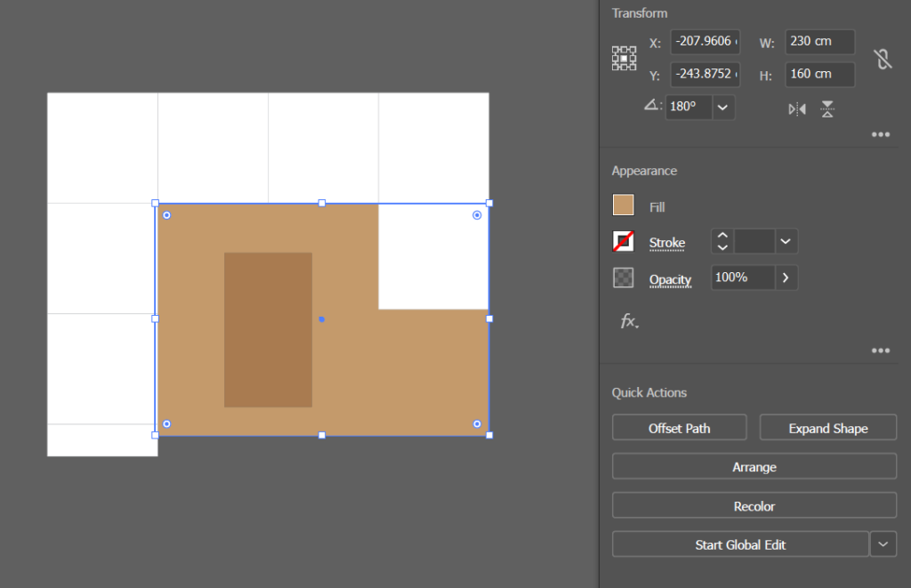Click the fx effects icon
Screen dimensions: 911x588
pos(628,321)
